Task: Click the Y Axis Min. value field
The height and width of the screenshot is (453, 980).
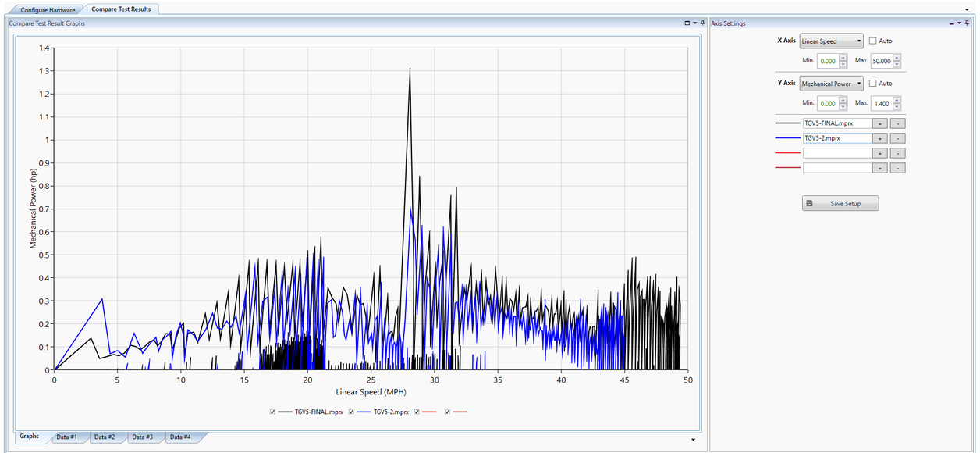Action: 827,103
